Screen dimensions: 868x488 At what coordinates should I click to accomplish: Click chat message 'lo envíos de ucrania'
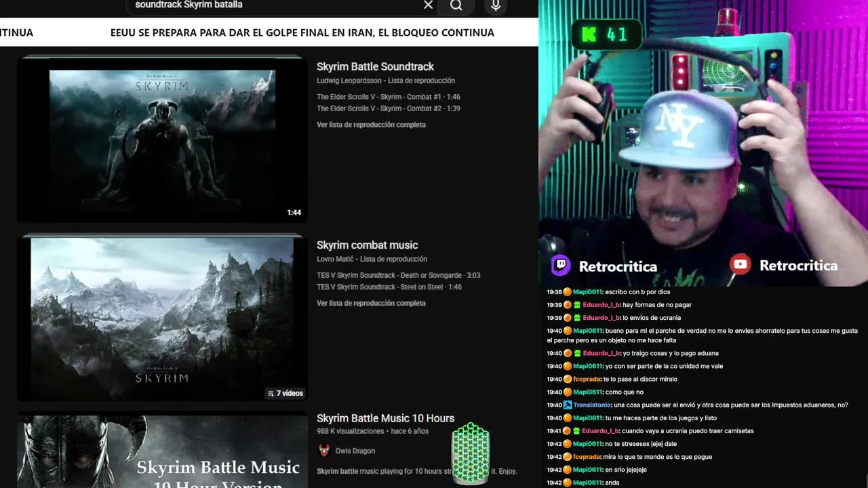coord(652,317)
